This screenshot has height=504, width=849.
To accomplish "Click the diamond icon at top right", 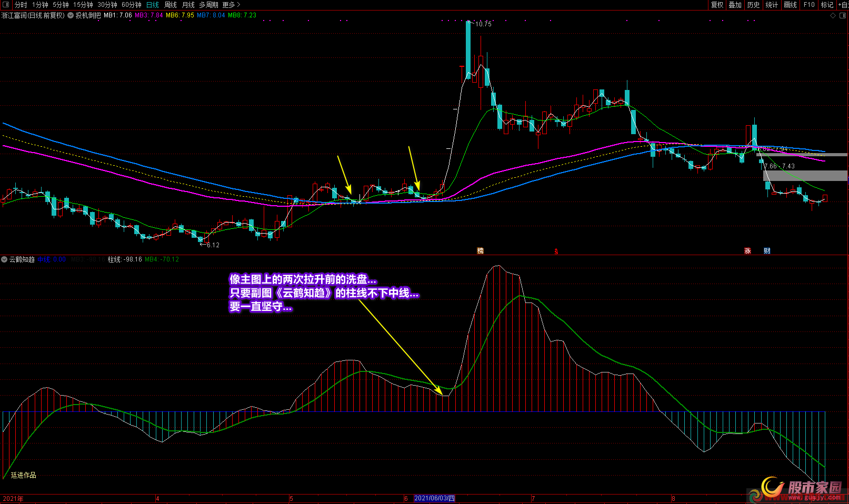I will [x=833, y=15].
